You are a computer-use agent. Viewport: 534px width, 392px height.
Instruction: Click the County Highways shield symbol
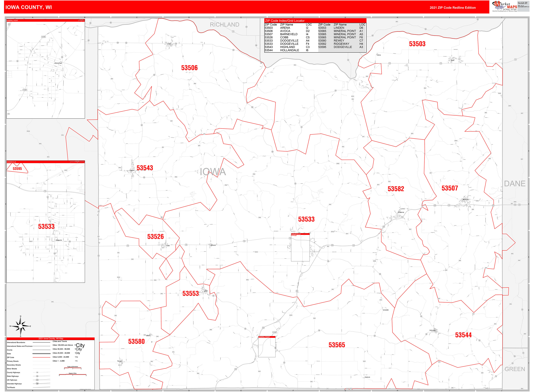pyautogui.click(x=37, y=373)
